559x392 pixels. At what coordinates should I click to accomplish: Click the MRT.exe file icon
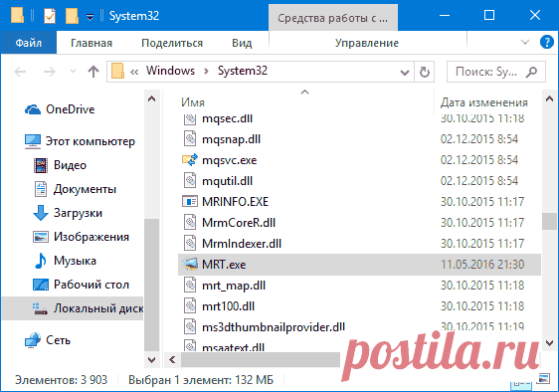190,265
